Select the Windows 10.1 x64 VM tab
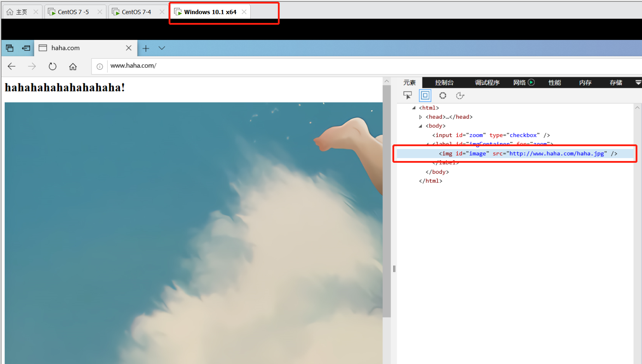 click(x=210, y=12)
